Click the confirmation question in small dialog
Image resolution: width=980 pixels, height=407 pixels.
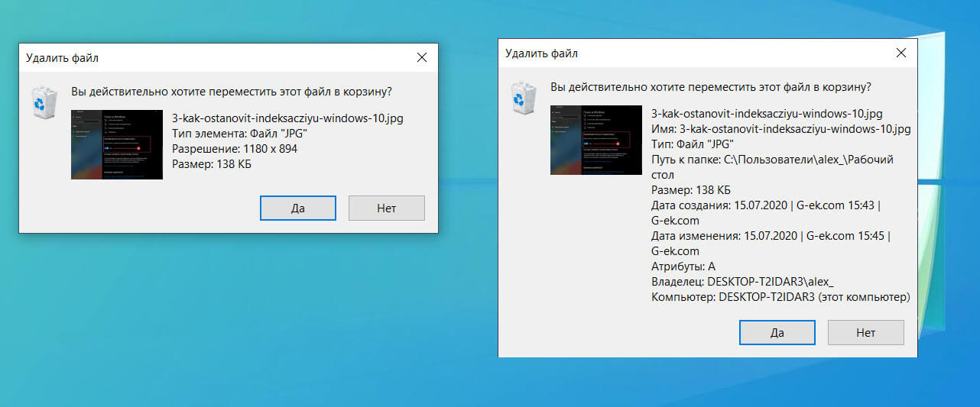(x=232, y=92)
